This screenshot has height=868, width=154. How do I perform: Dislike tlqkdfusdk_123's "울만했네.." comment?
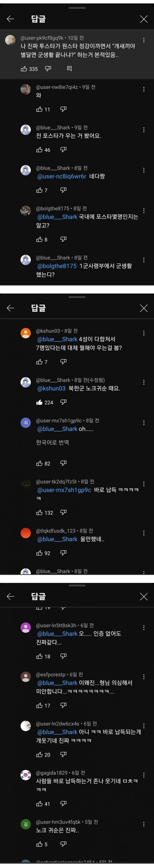[63, 553]
